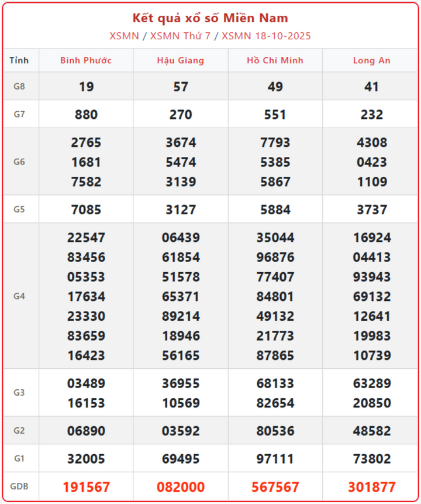Click the G8 row label
Screen dimensions: 421x504
[x=20, y=87]
